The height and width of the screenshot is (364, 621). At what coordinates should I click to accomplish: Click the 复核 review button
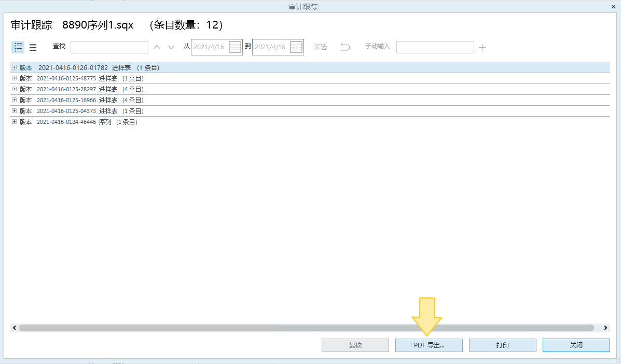coord(355,345)
